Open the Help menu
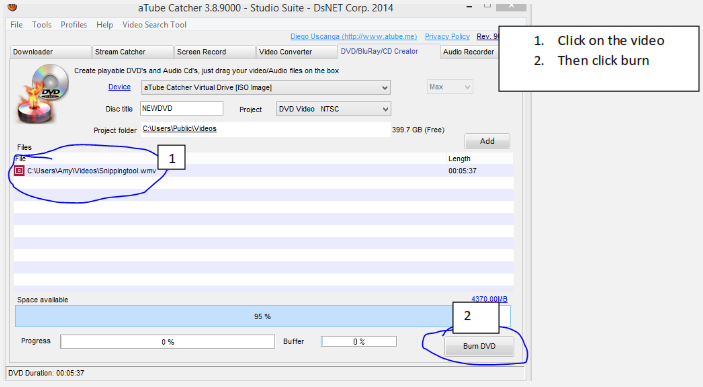 104,25
